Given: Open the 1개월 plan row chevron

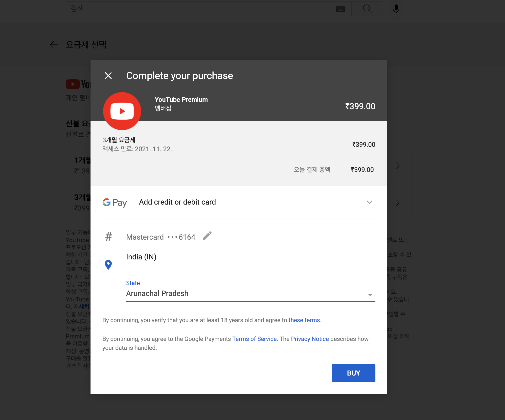Looking at the screenshot, I should point(398,166).
